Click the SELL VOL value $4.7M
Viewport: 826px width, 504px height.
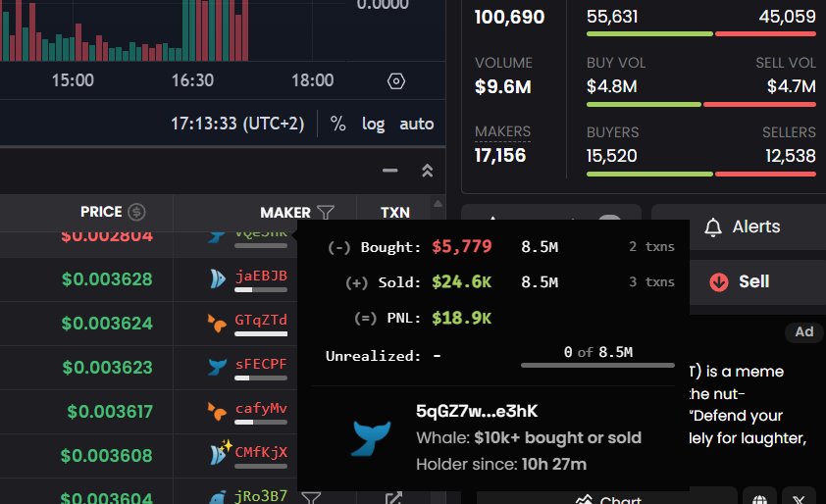[792, 86]
